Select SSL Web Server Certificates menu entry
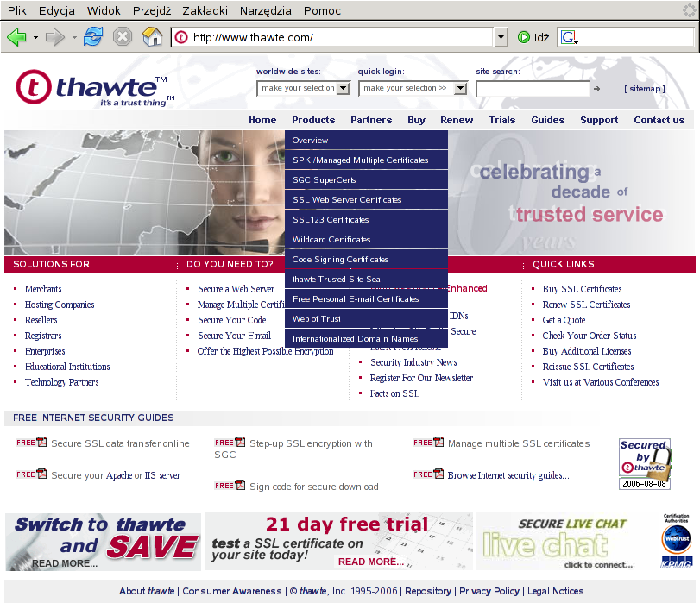 coord(366,200)
